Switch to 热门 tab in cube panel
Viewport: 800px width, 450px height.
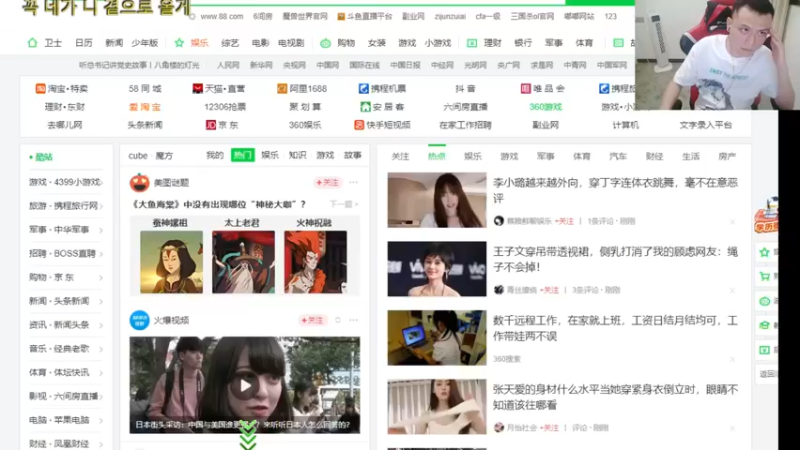coord(242,155)
